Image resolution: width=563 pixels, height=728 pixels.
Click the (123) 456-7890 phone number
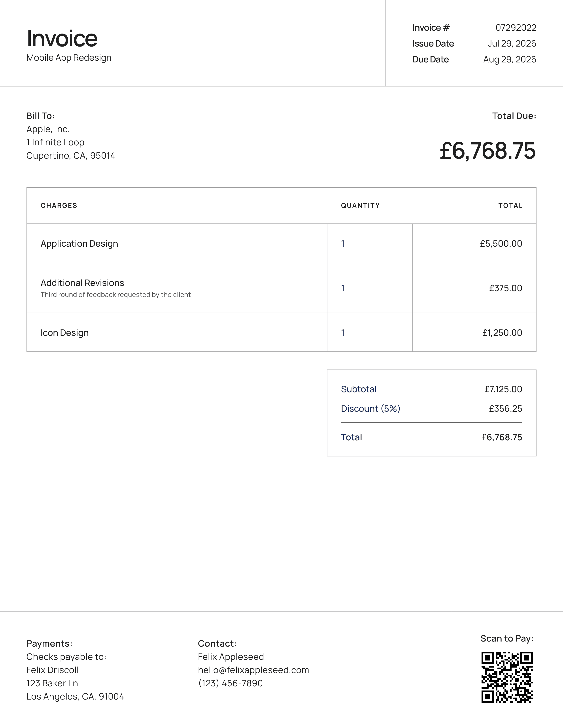tap(230, 683)
